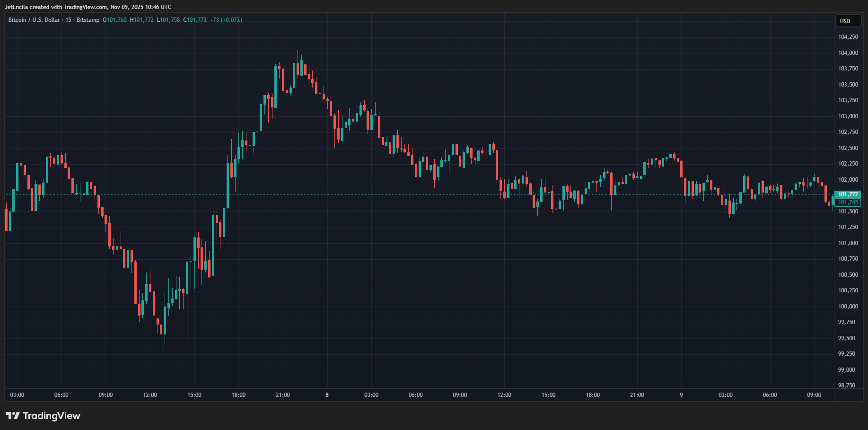This screenshot has height=430, width=868.
Task: Click the green 101,772 current price tag
Action: point(848,194)
